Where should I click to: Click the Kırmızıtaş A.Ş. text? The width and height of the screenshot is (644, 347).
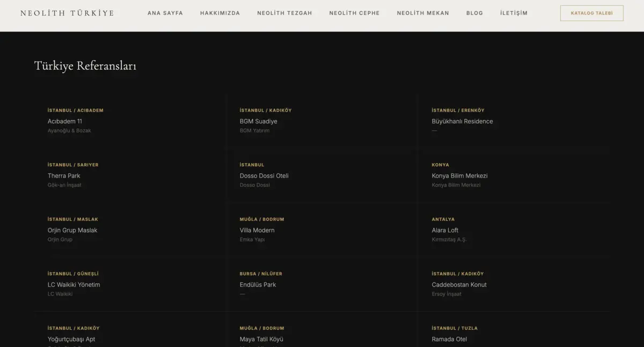click(x=449, y=240)
